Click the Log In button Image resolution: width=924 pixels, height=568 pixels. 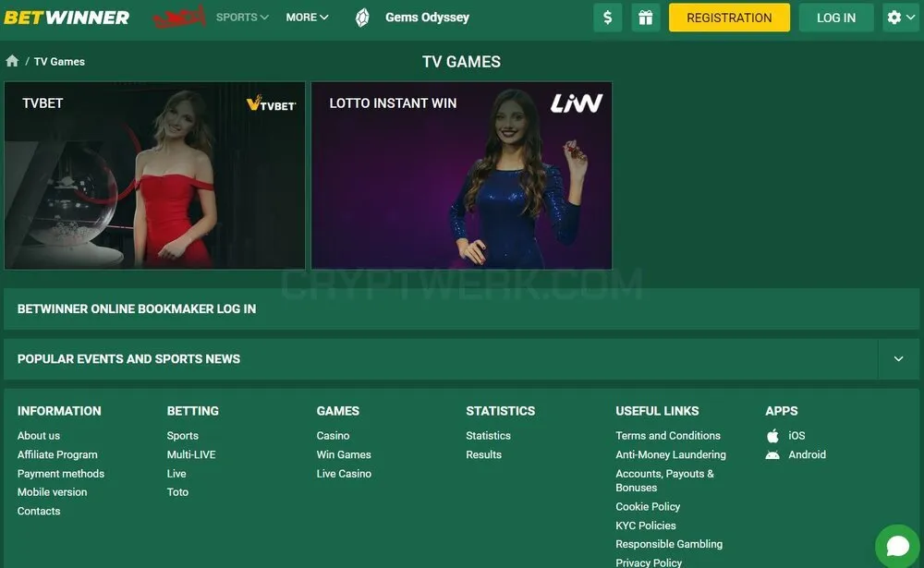835,18
